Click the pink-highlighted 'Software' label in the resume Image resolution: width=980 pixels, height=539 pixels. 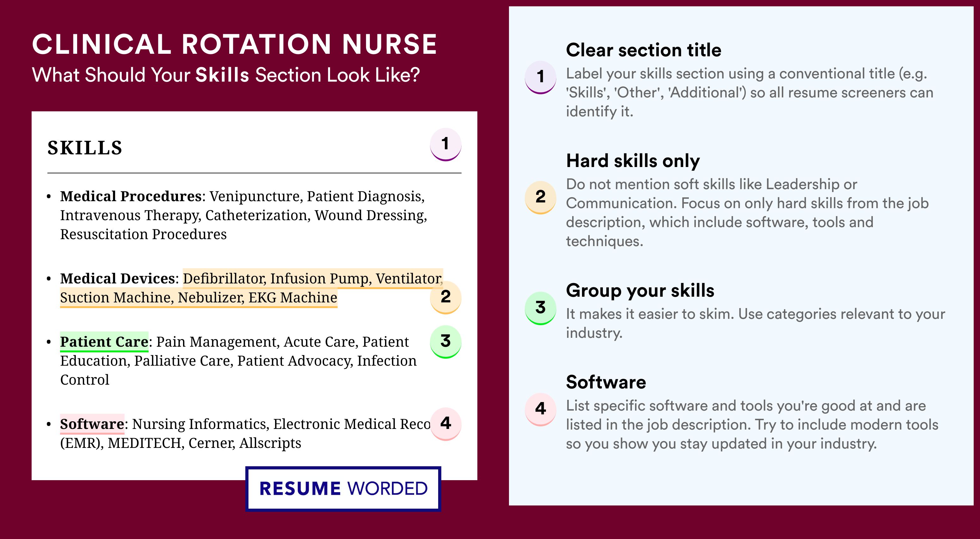coord(92,424)
